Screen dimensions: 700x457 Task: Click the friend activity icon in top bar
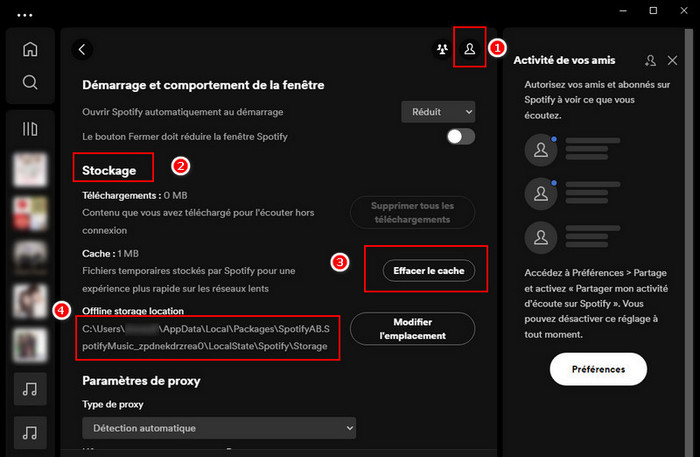click(442, 49)
